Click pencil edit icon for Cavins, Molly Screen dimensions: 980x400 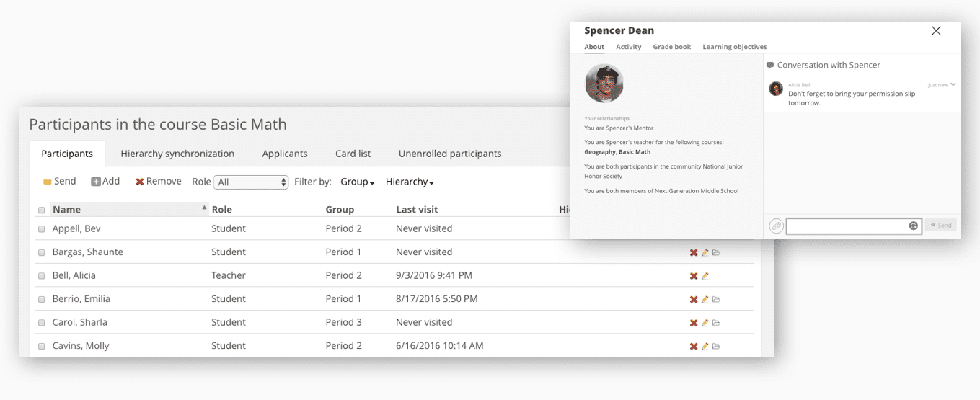click(705, 346)
